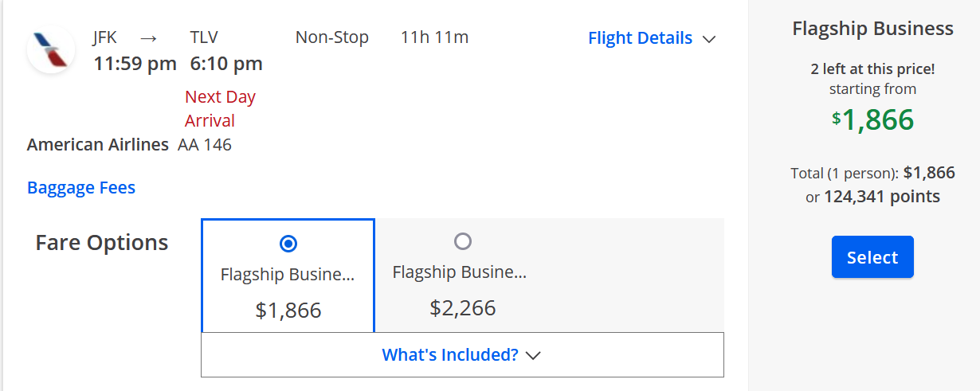
Task: Choose the Flagship Business $1,866 fare card
Action: point(288,276)
